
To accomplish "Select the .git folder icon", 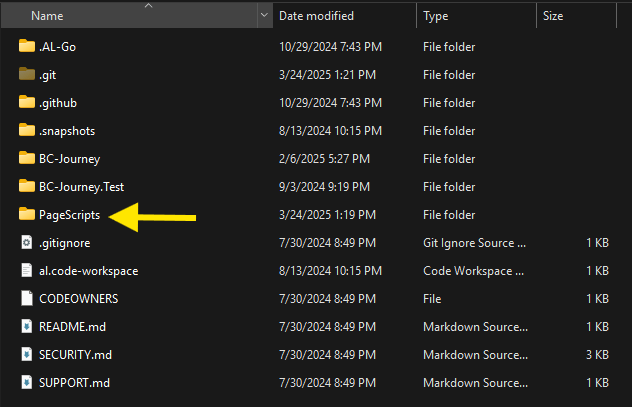I will click(x=27, y=74).
